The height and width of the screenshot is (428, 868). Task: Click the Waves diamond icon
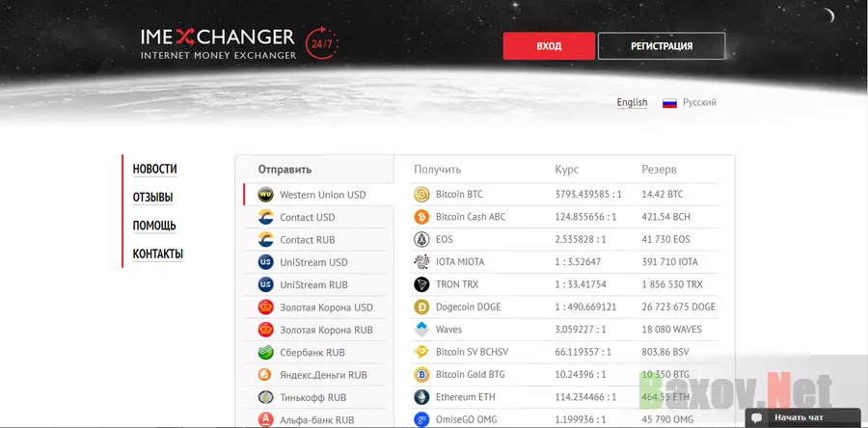click(421, 330)
